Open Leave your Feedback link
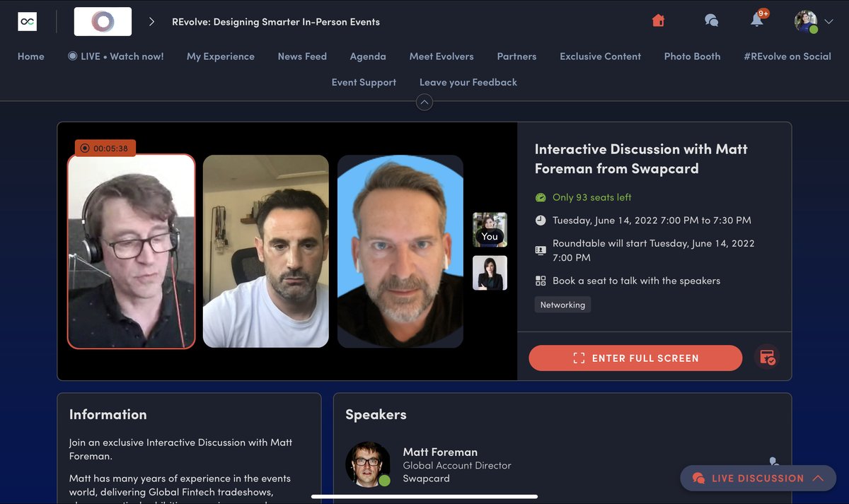 pos(468,83)
